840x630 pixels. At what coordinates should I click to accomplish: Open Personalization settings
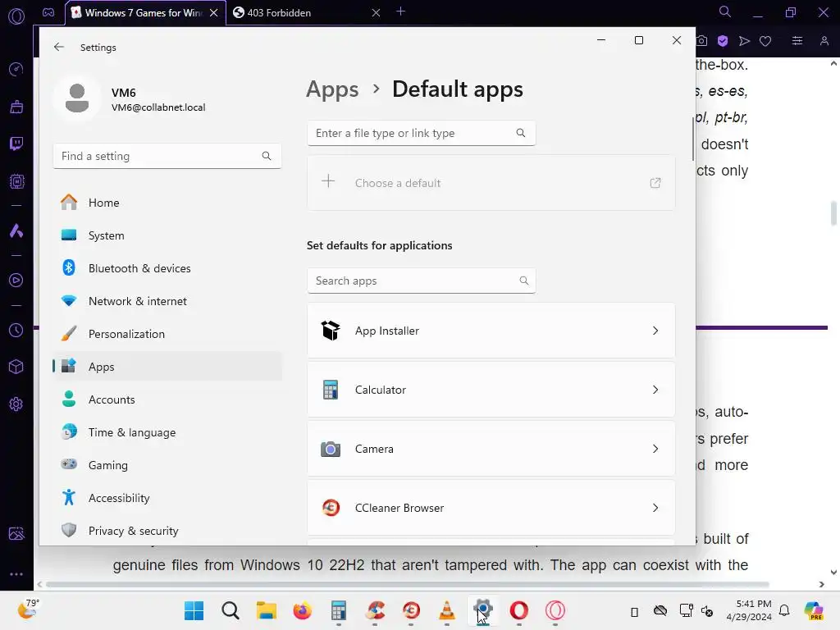pos(167,334)
